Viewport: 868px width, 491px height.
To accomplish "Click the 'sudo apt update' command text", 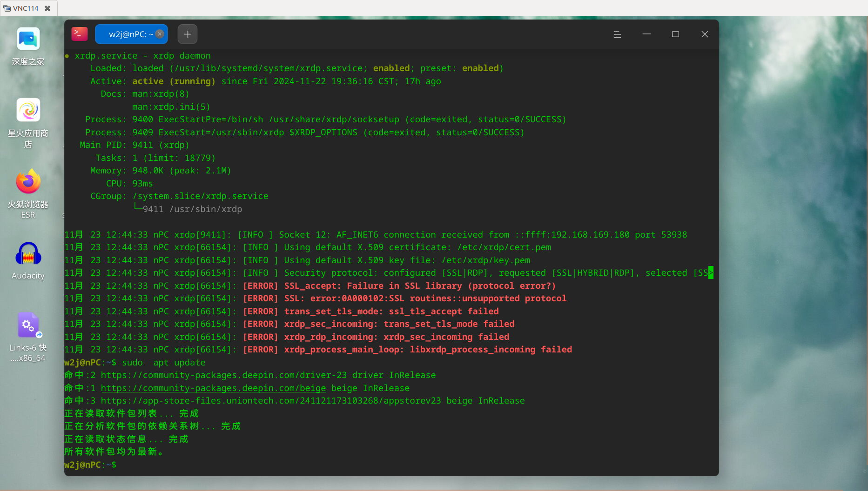I will point(163,362).
